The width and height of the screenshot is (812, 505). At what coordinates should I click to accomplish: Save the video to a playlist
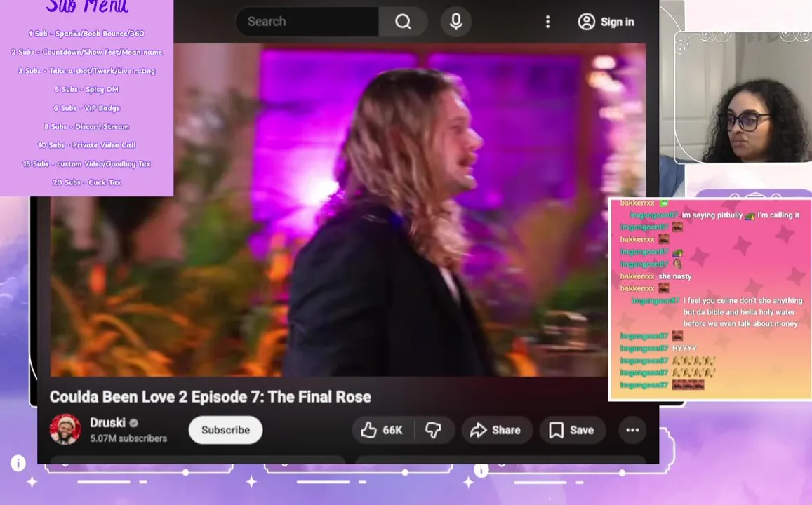click(x=572, y=430)
